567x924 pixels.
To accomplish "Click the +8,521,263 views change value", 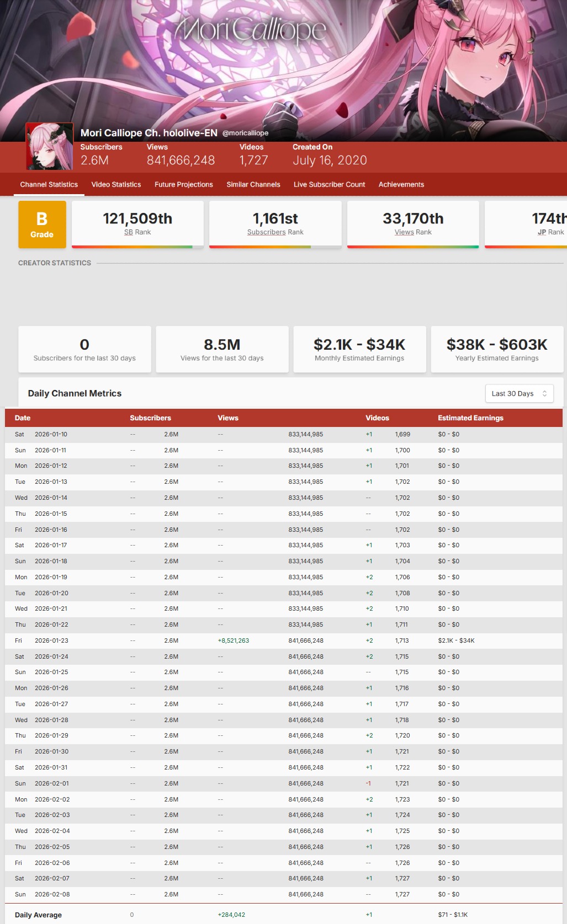I will pyautogui.click(x=233, y=640).
